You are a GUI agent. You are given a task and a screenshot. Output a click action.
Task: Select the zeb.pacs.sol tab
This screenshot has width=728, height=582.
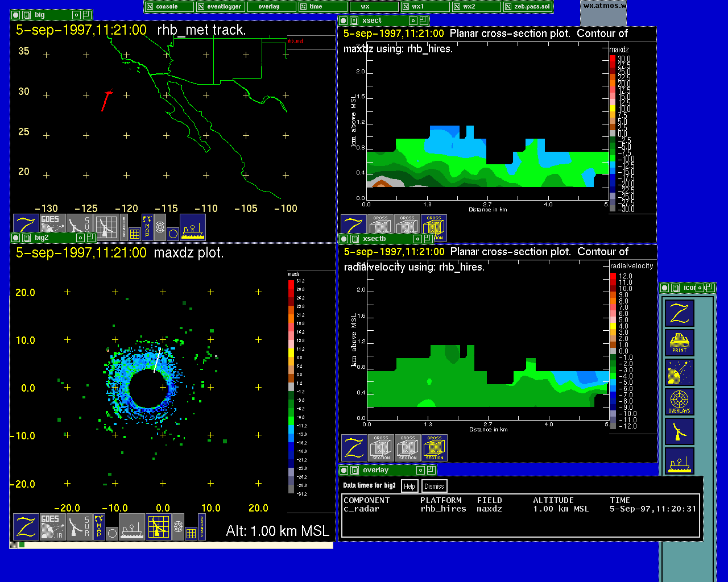click(x=528, y=7)
